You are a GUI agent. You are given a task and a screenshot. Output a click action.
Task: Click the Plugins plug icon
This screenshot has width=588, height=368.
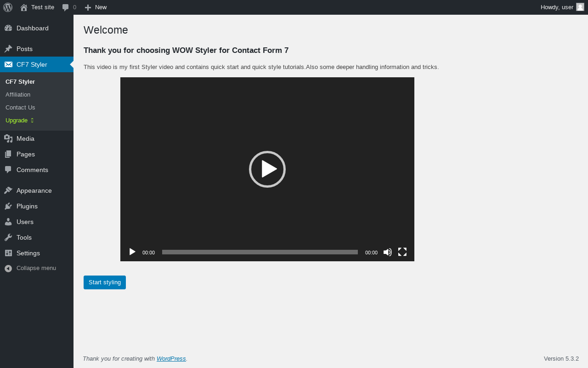tap(8, 206)
